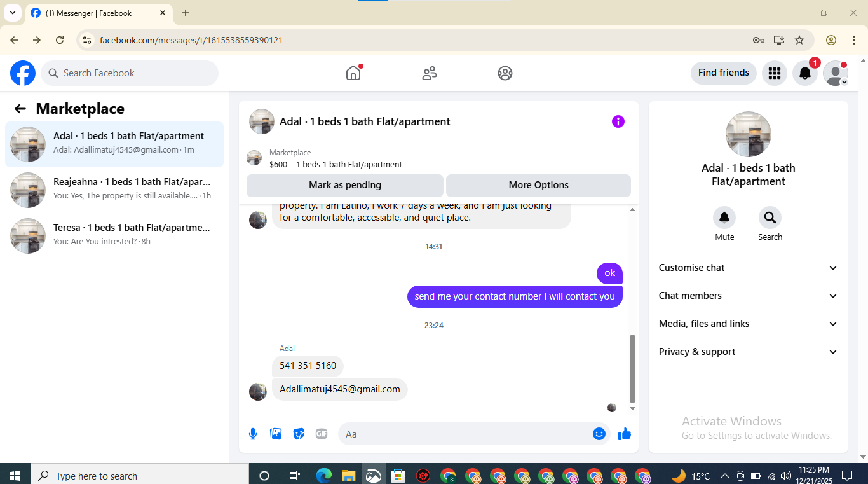The width and height of the screenshot is (868, 484).
Task: Click the chat scroll down arrow
Action: click(x=632, y=408)
